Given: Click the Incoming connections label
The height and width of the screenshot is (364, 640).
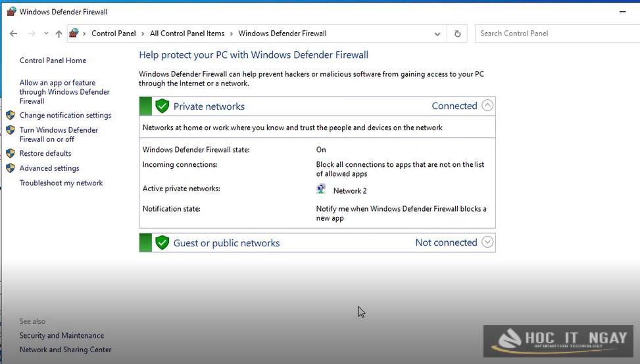Looking at the screenshot, I should pos(180,165).
